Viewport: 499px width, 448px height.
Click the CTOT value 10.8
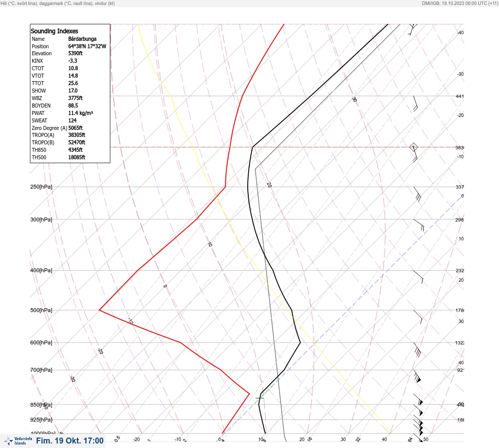tap(73, 68)
